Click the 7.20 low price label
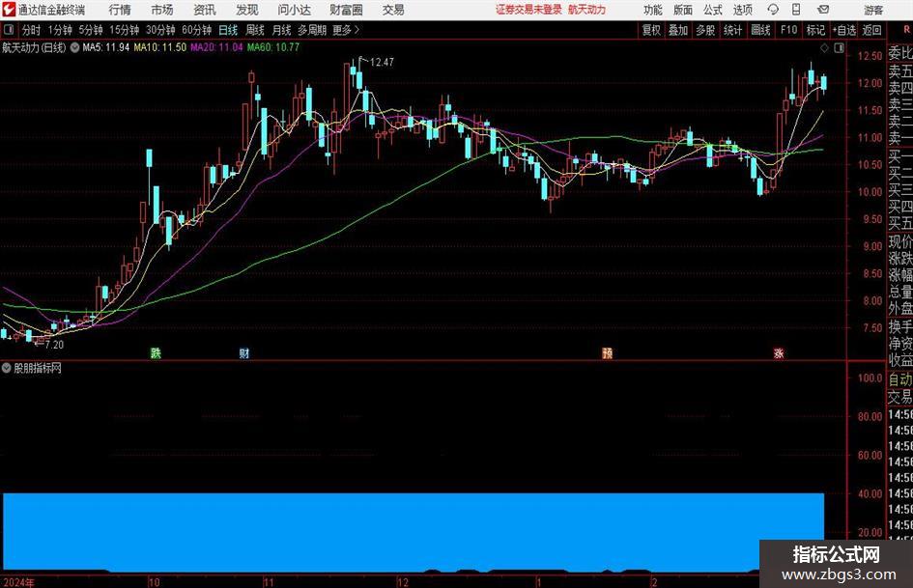This screenshot has height=588, width=913. 54,345
